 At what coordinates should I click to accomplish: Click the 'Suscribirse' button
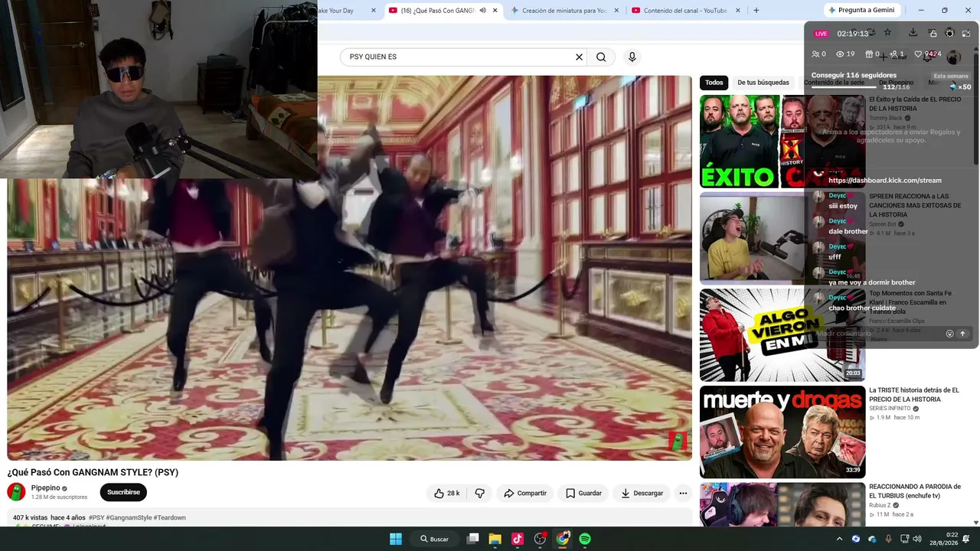tap(123, 492)
